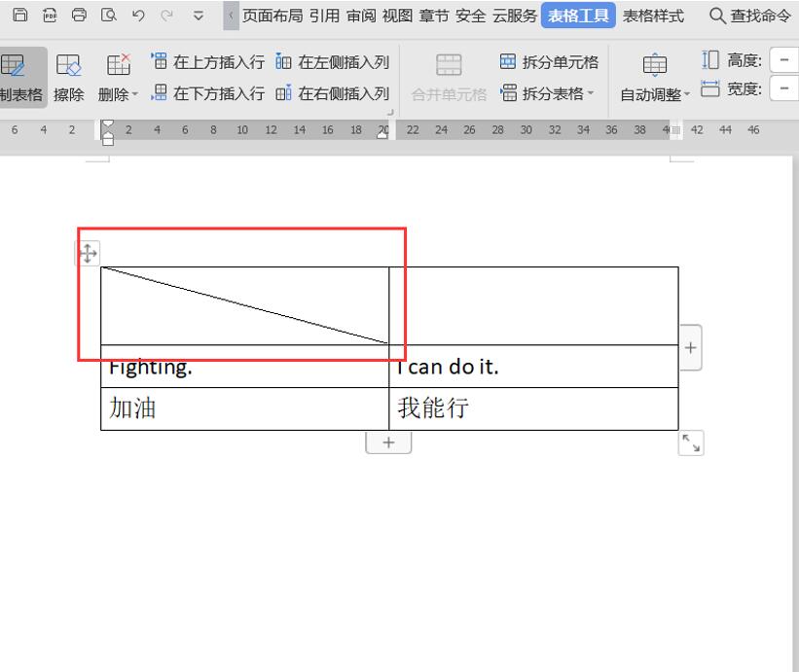Switch to the 引用 tab
Image resolution: width=799 pixels, height=672 pixels.
(x=324, y=16)
